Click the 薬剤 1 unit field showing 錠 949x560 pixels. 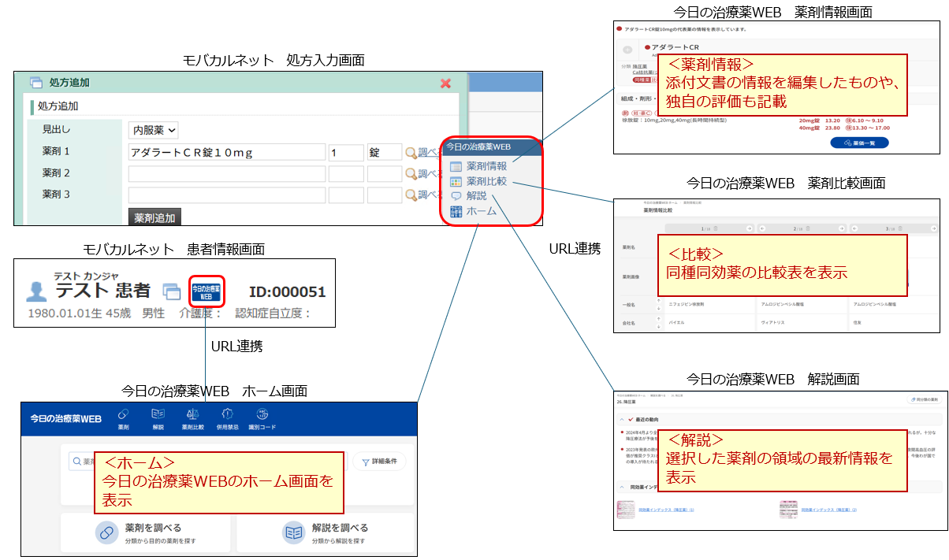coord(385,153)
